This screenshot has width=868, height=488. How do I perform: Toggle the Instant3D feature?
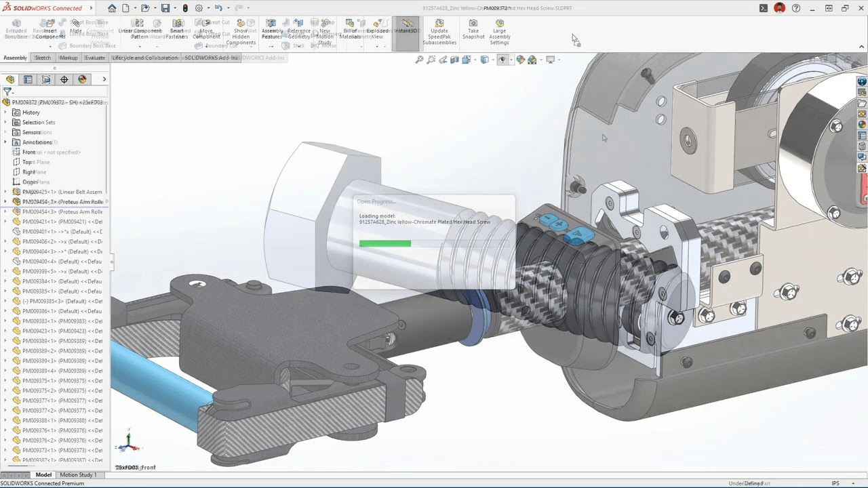point(407,31)
